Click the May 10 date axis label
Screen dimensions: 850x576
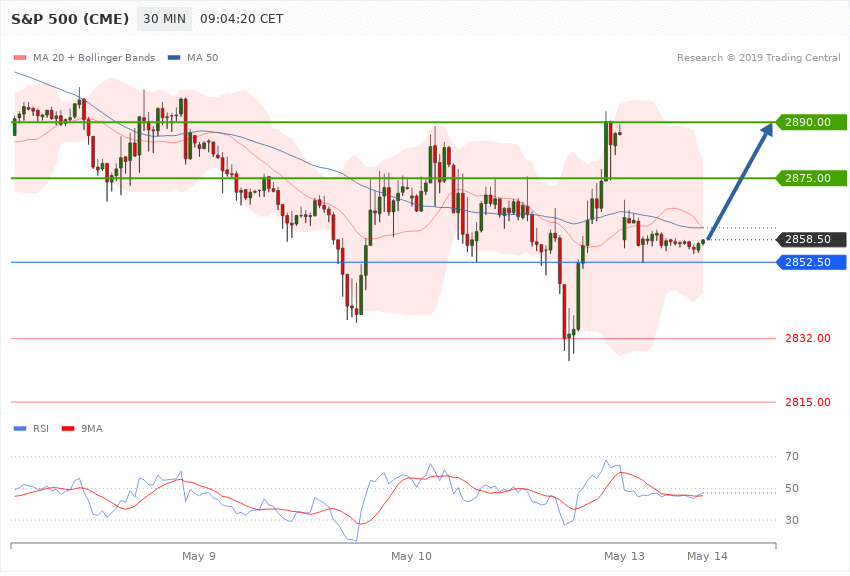[x=411, y=556]
